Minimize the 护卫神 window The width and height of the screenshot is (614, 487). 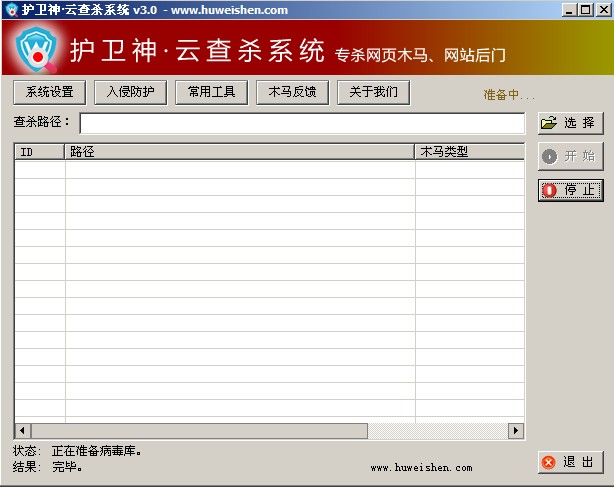(x=569, y=10)
